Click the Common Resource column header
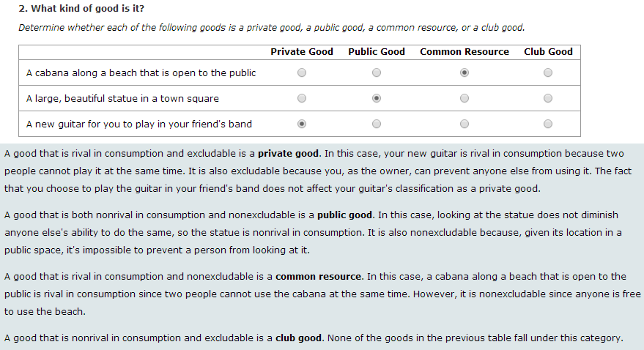 point(465,51)
